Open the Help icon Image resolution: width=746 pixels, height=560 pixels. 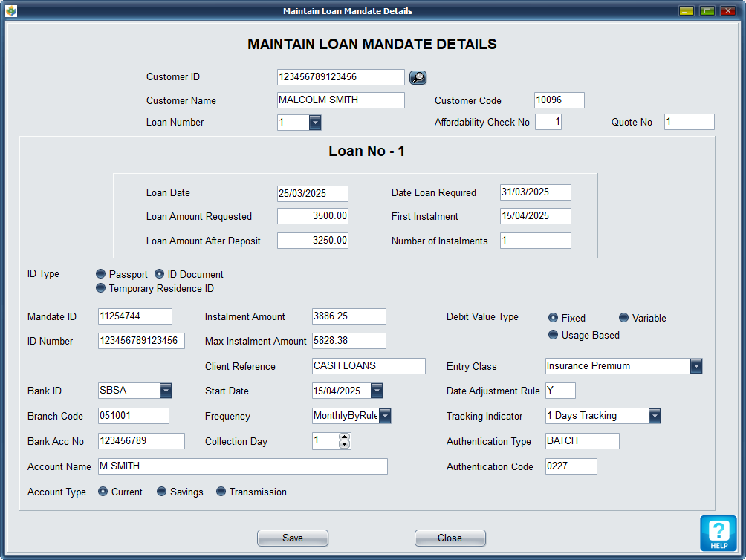tap(718, 533)
